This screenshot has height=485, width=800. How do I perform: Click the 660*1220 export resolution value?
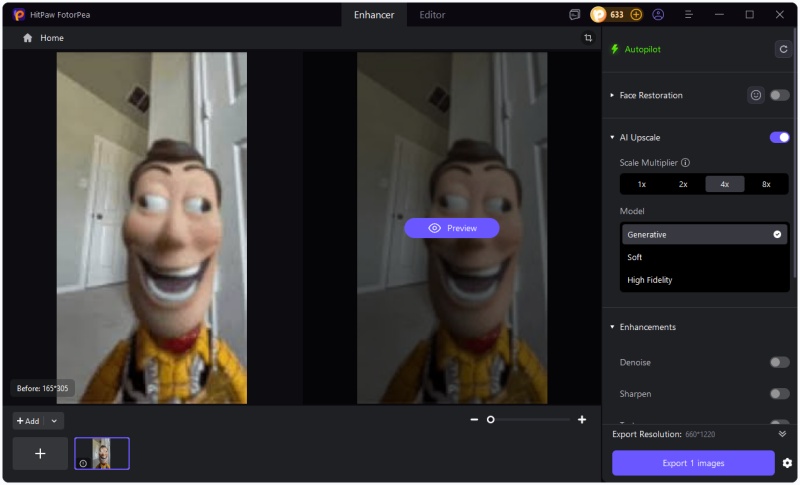coord(700,435)
